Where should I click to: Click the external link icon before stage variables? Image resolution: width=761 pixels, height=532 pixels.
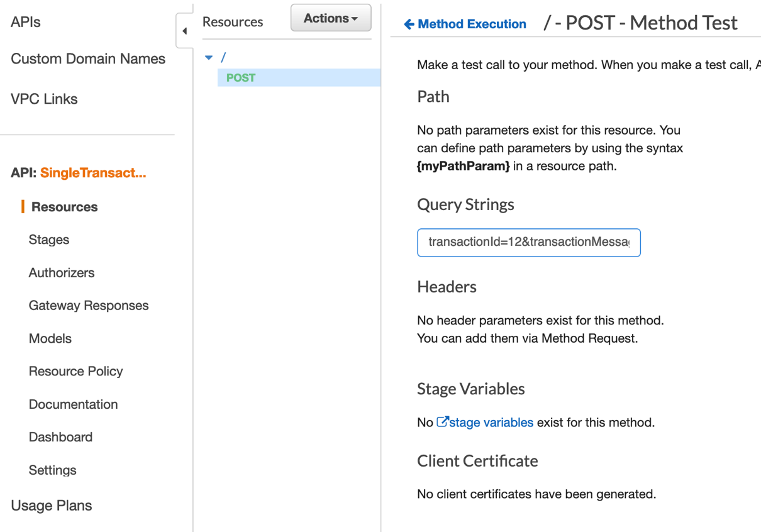(x=443, y=422)
